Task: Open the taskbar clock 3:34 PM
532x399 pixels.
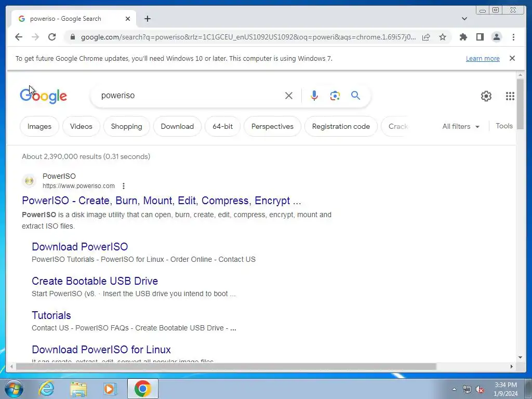Action: coord(506,389)
